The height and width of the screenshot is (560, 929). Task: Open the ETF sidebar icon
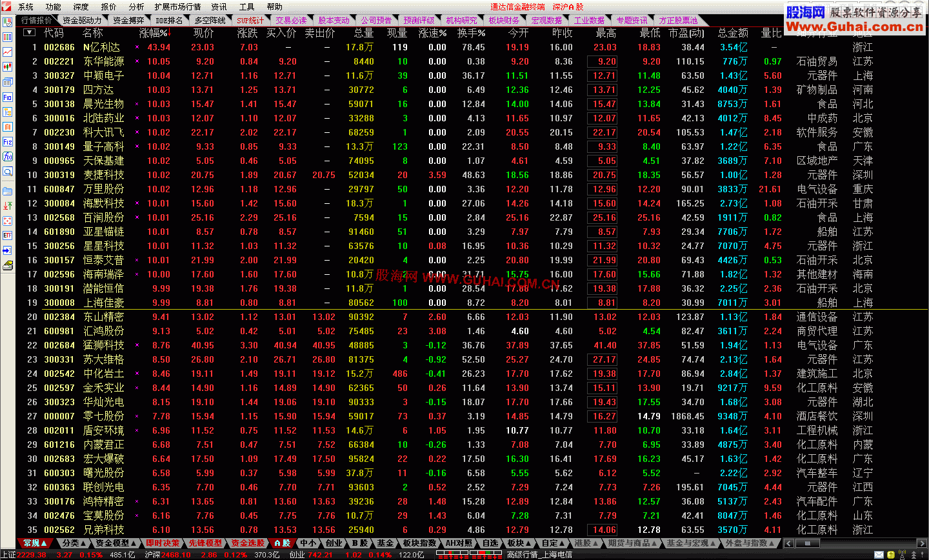[8, 235]
